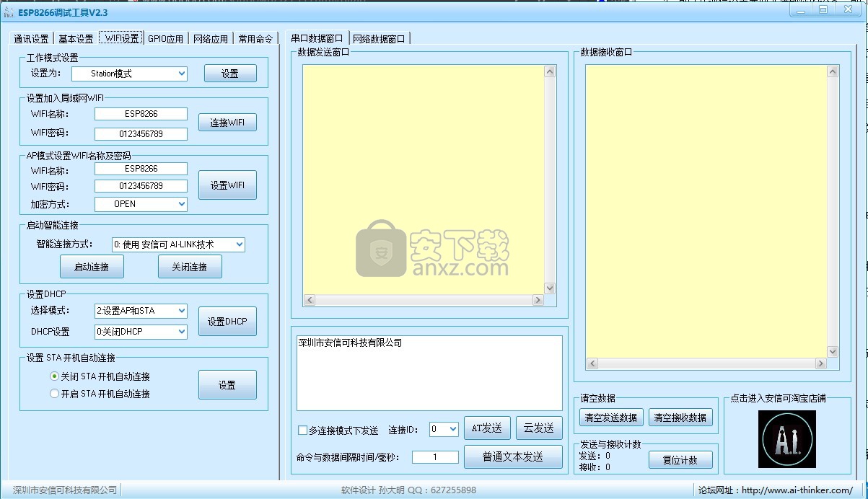Click the data receive window vertical scrollbar track
Viewport: 868px width, 499px height.
[x=833, y=212]
